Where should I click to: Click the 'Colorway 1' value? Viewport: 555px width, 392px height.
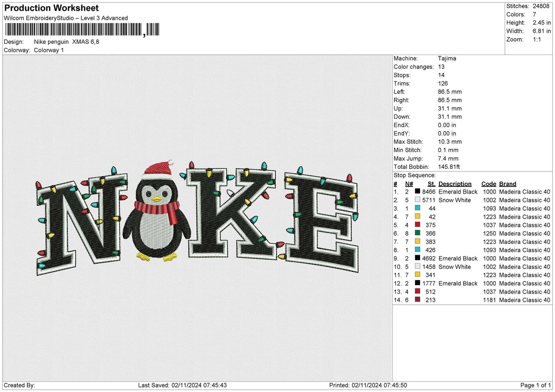coord(49,50)
